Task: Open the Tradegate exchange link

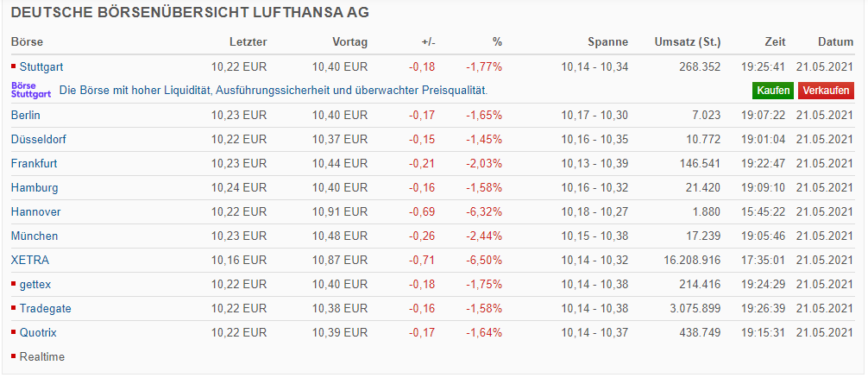Action: pyautogui.click(x=45, y=308)
